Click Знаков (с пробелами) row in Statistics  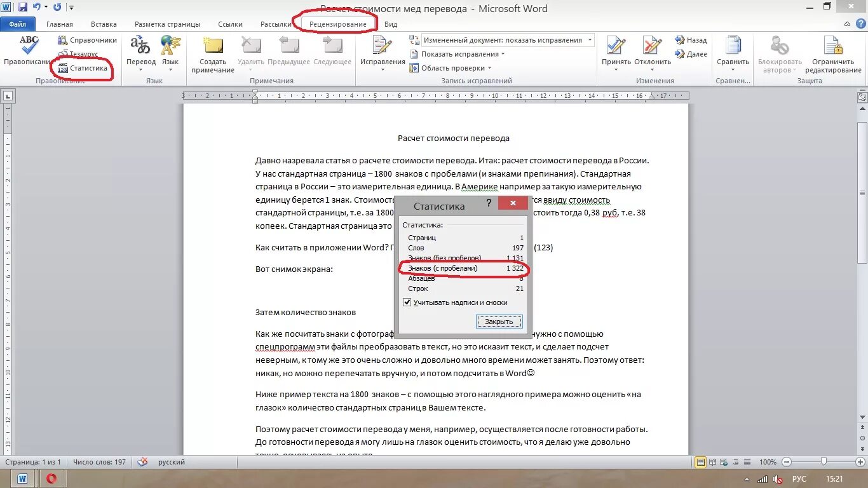click(466, 268)
